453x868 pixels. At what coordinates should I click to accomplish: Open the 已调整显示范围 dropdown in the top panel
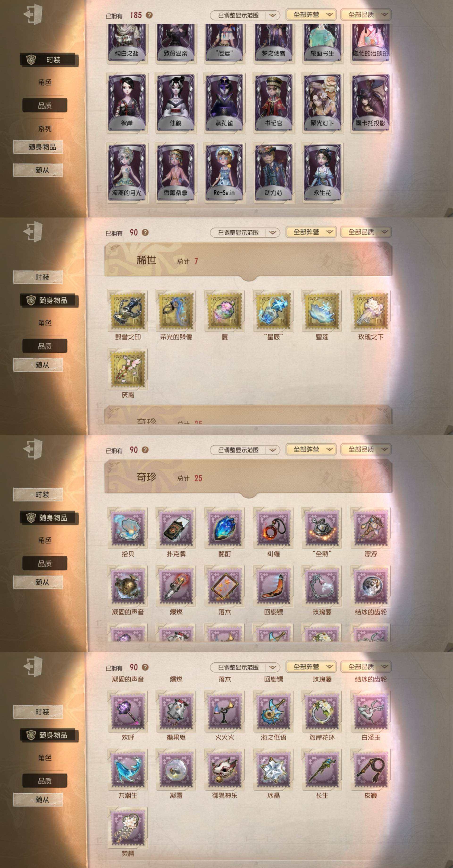[245, 15]
